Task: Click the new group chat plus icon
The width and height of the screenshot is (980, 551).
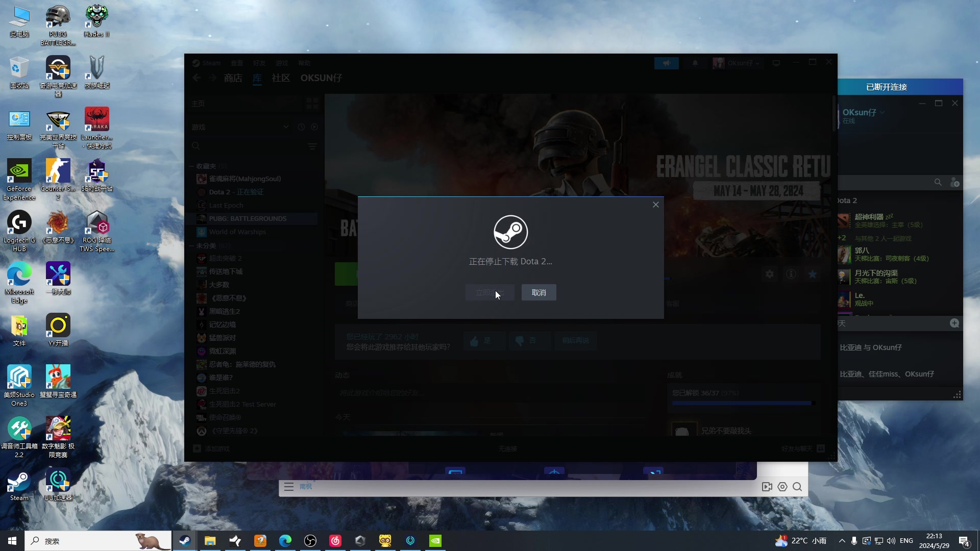Action: coord(954,323)
